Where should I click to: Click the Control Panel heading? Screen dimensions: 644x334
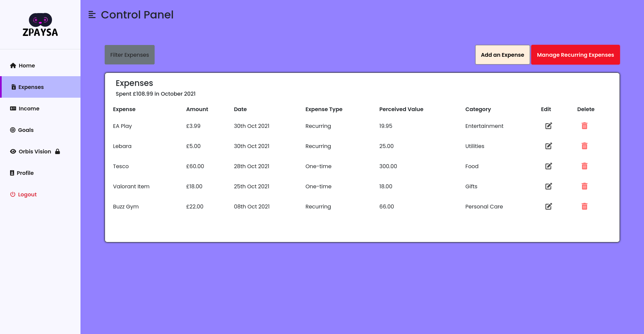click(x=137, y=15)
